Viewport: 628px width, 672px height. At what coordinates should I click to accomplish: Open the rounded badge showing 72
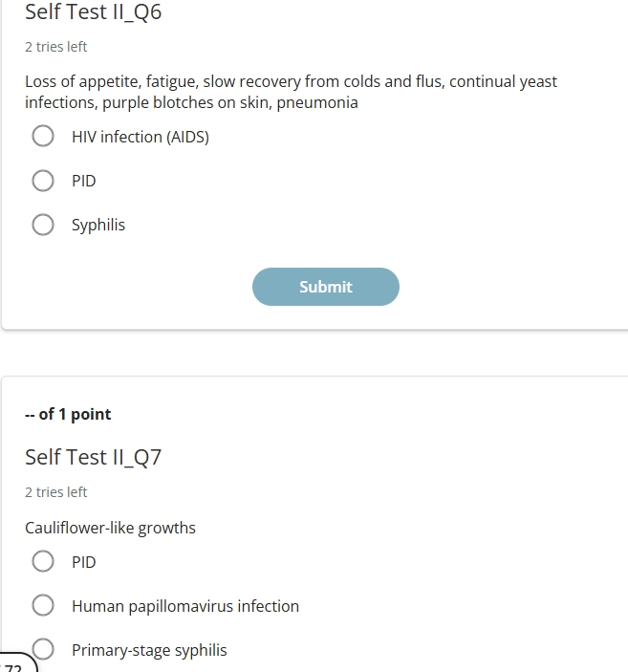[x=17, y=663]
